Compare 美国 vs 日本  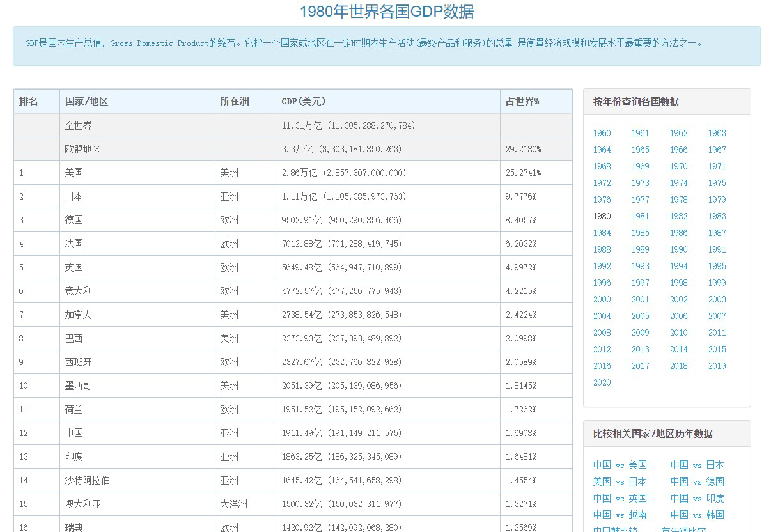(620, 481)
